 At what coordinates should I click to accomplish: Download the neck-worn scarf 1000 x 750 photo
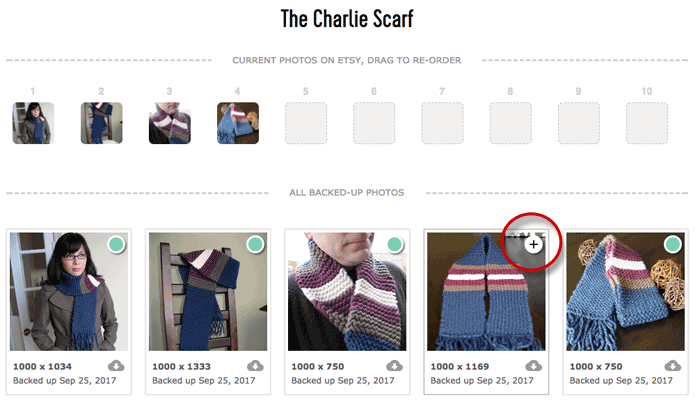click(394, 366)
